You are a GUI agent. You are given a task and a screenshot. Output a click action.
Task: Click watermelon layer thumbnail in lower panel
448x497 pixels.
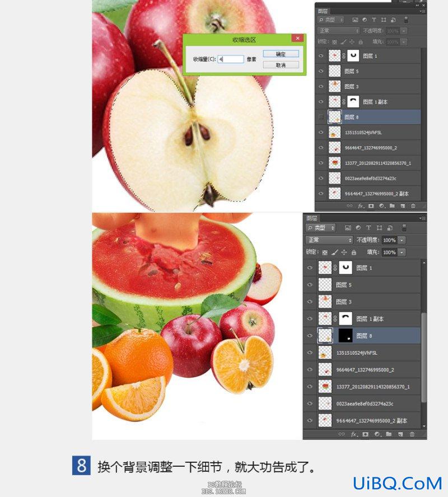click(x=325, y=386)
